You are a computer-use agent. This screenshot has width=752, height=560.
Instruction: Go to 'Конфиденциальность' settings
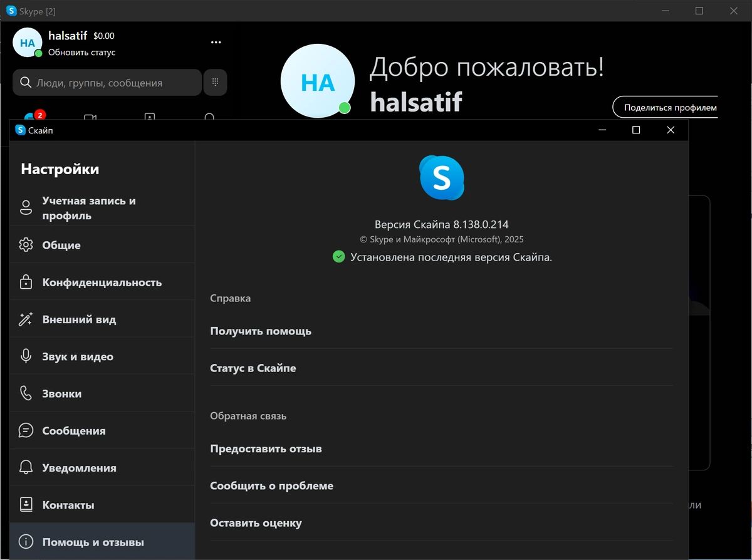tap(102, 282)
